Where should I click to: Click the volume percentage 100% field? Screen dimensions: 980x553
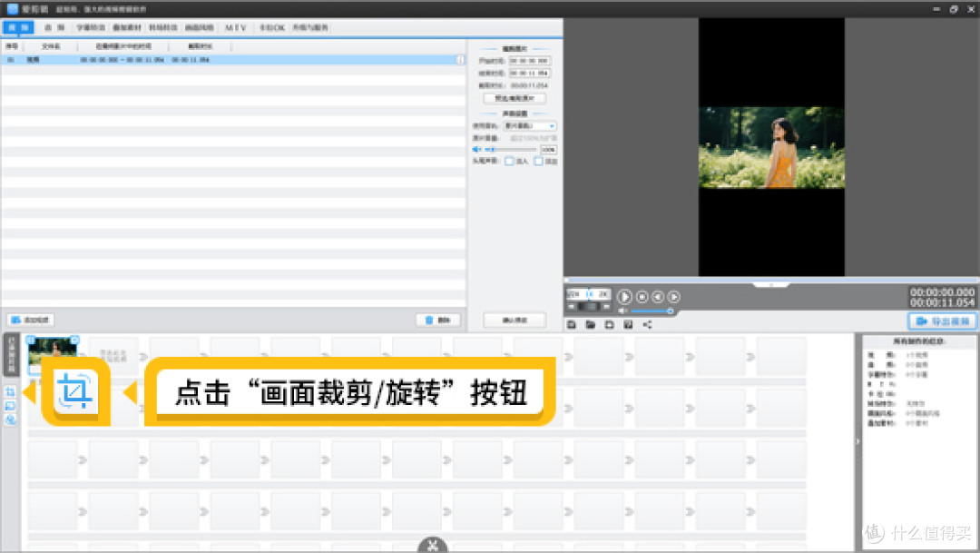coord(548,150)
